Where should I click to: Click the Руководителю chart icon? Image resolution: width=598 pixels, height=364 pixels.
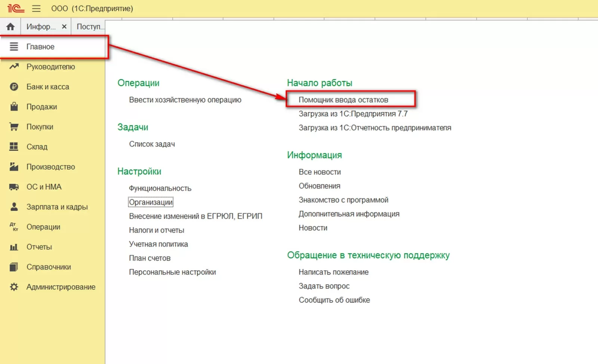(14, 66)
